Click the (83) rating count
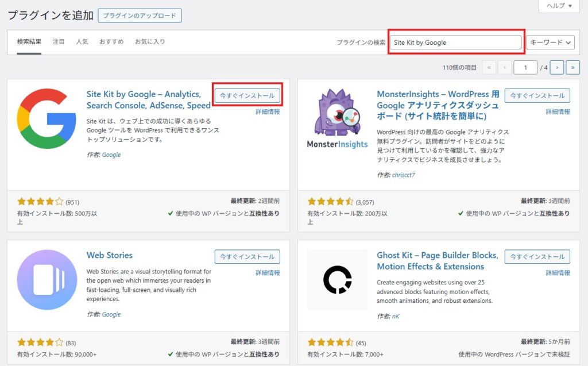This screenshot has width=588, height=366. click(71, 343)
